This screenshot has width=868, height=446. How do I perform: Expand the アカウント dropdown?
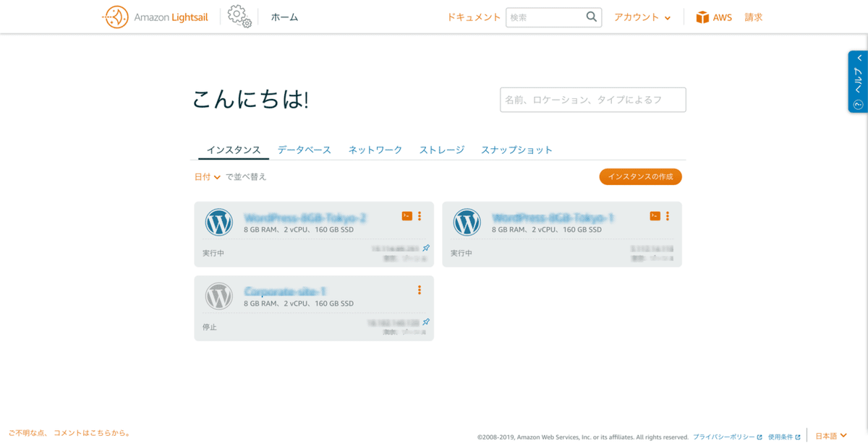pos(642,17)
